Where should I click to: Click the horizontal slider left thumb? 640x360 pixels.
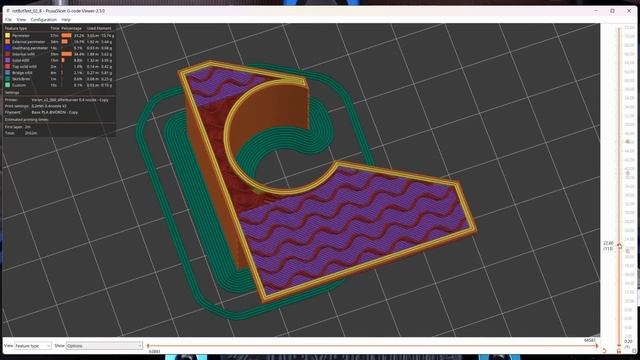[148, 346]
